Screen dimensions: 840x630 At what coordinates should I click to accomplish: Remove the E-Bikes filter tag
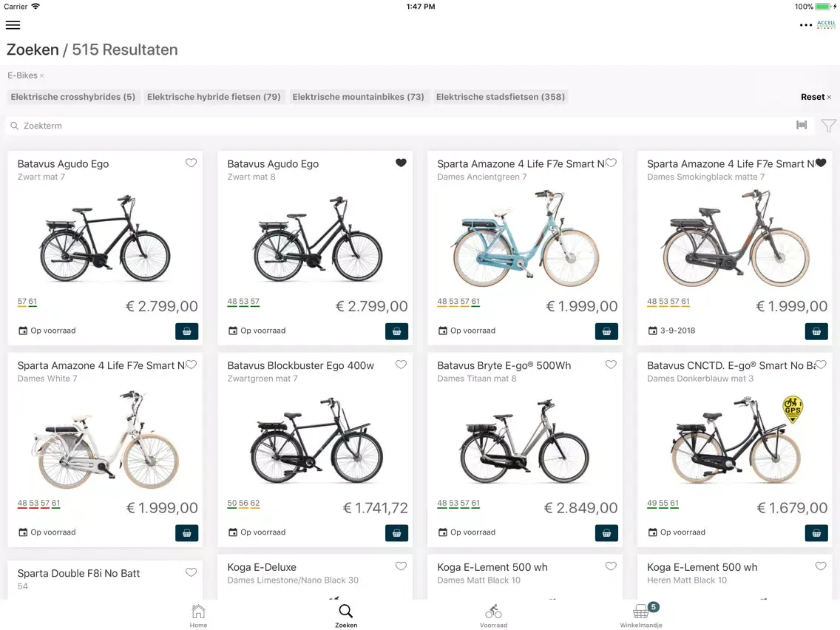41,76
